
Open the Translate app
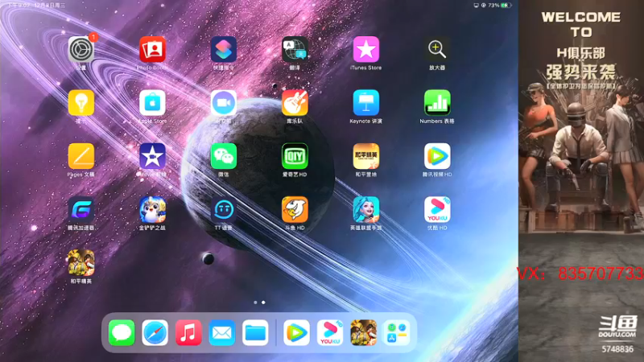[295, 49]
